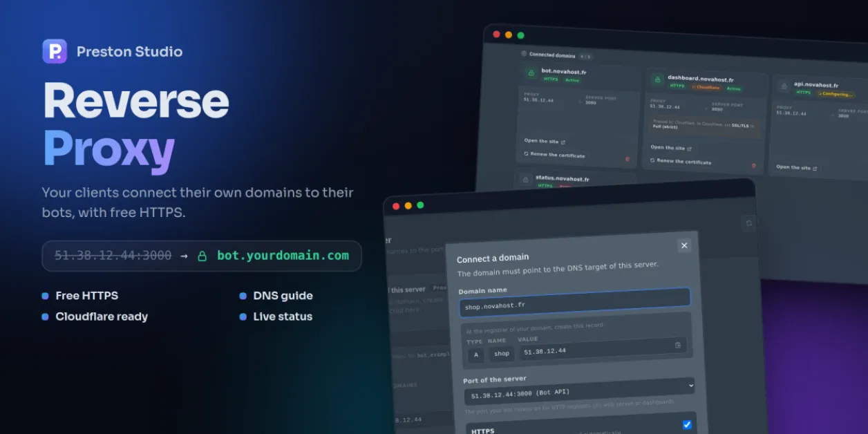
Task: Renew the certificate for dashboard.novahost.fr
Action: (x=681, y=162)
